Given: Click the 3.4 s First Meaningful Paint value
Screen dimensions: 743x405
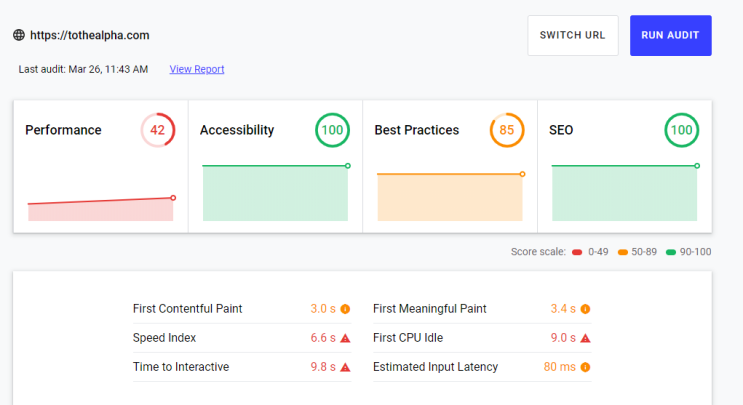Looking at the screenshot, I should click(x=563, y=309).
